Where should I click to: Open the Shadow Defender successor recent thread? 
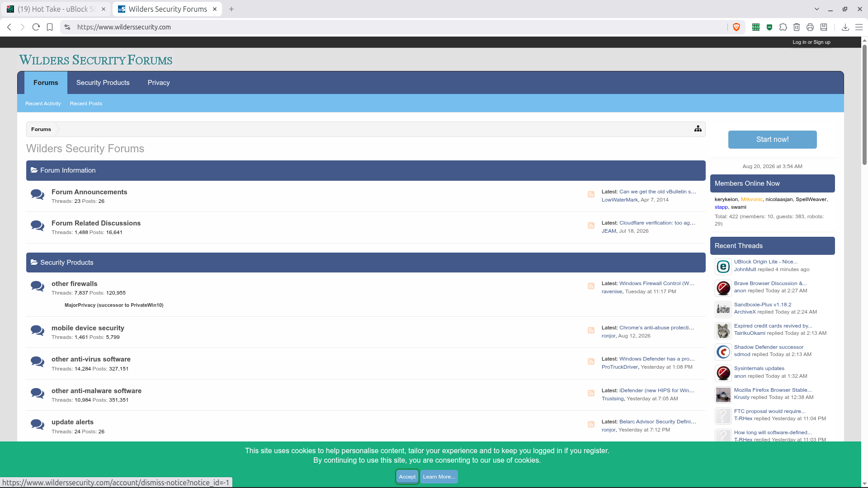tap(769, 347)
